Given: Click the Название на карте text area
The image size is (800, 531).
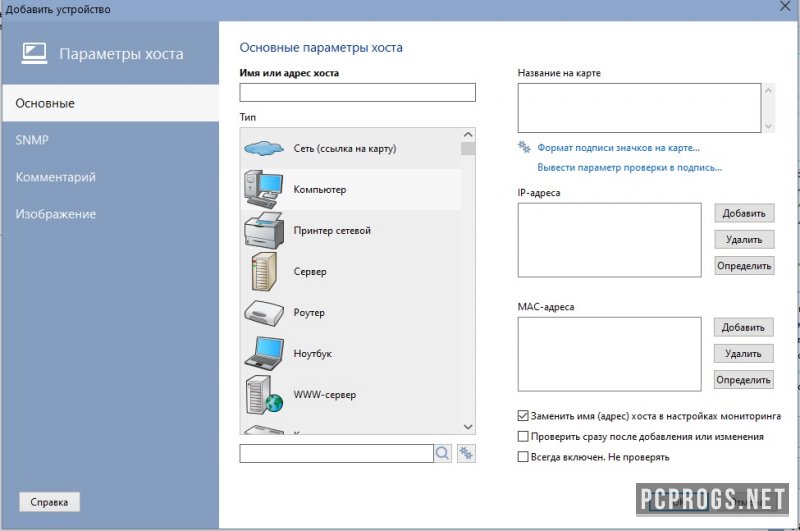Looking at the screenshot, I should (639, 108).
